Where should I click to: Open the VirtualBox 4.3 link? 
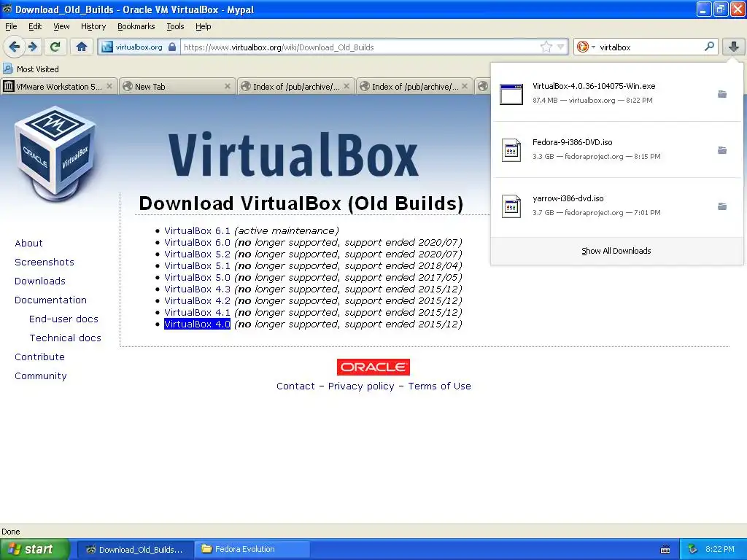pos(197,289)
